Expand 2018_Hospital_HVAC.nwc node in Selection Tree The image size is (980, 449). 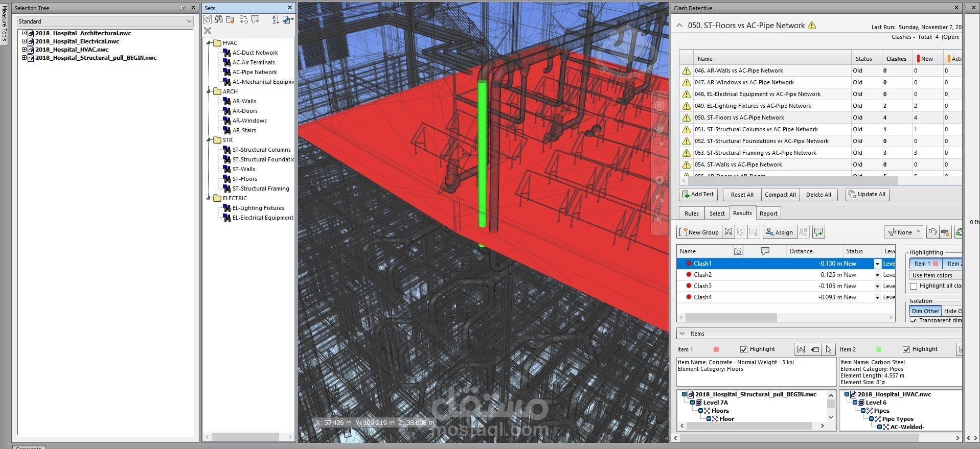(24, 50)
